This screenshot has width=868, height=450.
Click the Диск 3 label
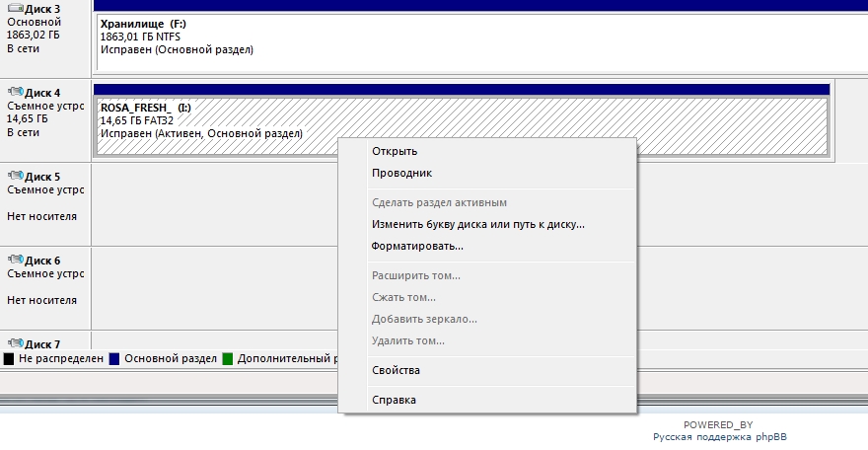42,9
